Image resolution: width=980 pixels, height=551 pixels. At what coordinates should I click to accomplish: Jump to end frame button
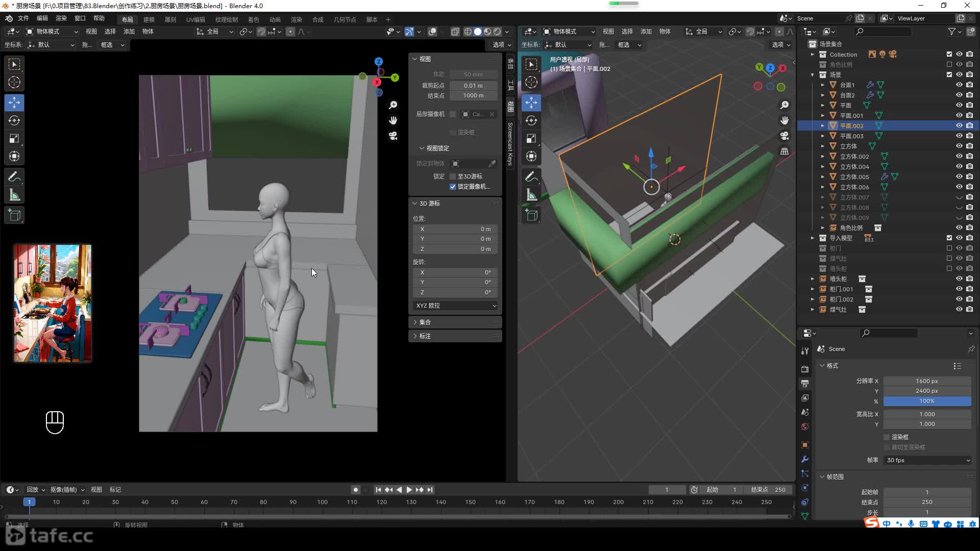[430, 490]
